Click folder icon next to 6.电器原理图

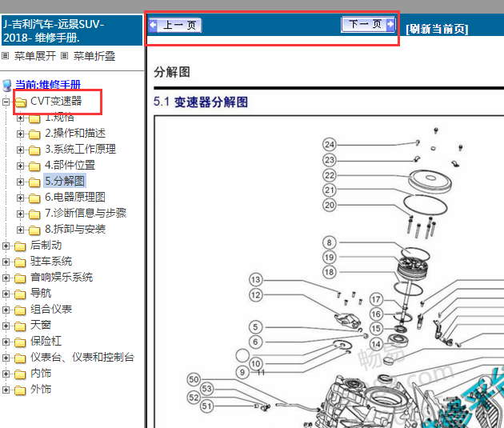click(34, 198)
